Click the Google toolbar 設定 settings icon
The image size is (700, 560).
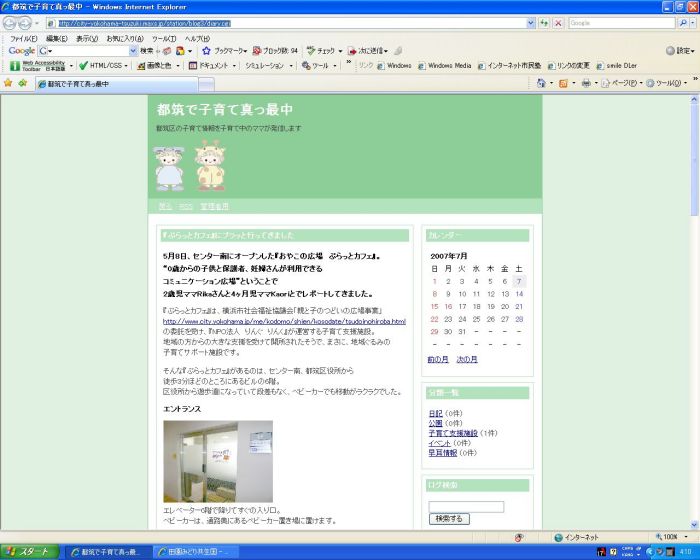[x=678, y=50]
